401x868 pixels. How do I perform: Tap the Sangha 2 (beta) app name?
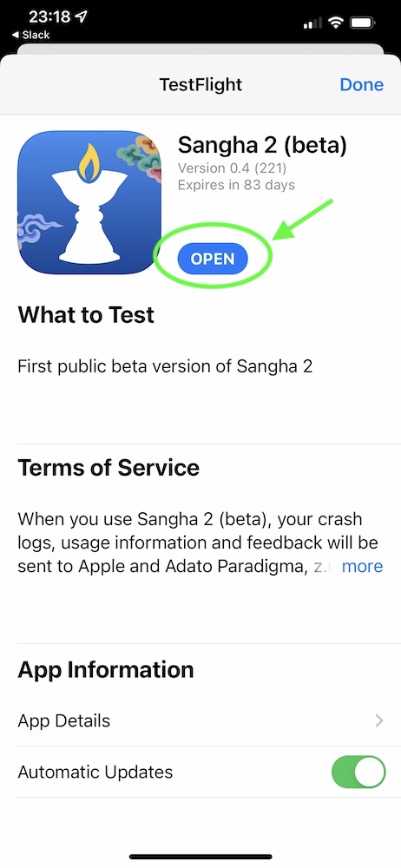point(262,146)
